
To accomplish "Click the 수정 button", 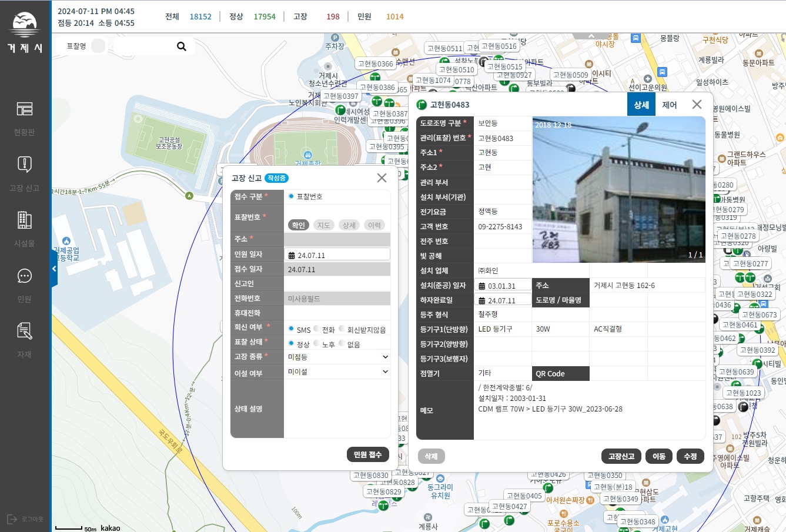I will 690,456.
